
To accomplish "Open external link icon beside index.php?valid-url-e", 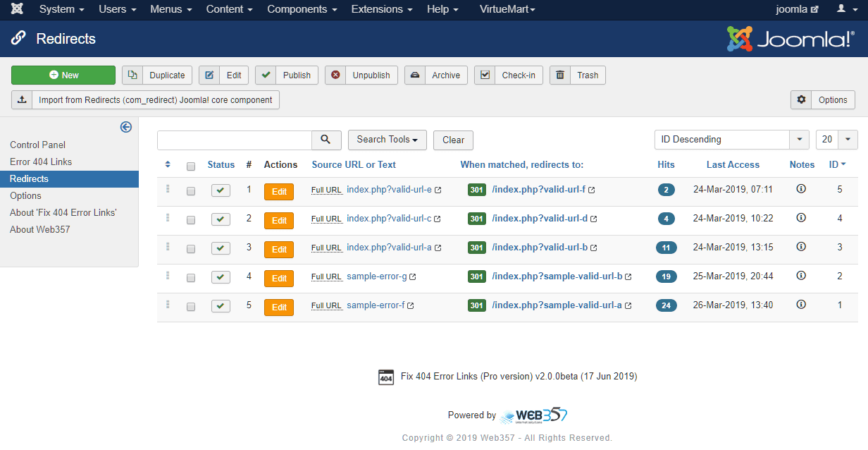I will coord(438,190).
